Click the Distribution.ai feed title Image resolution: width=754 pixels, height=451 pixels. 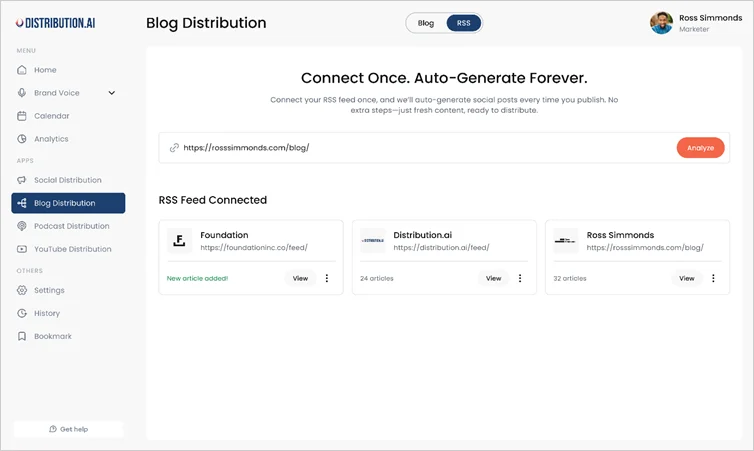tap(422, 235)
